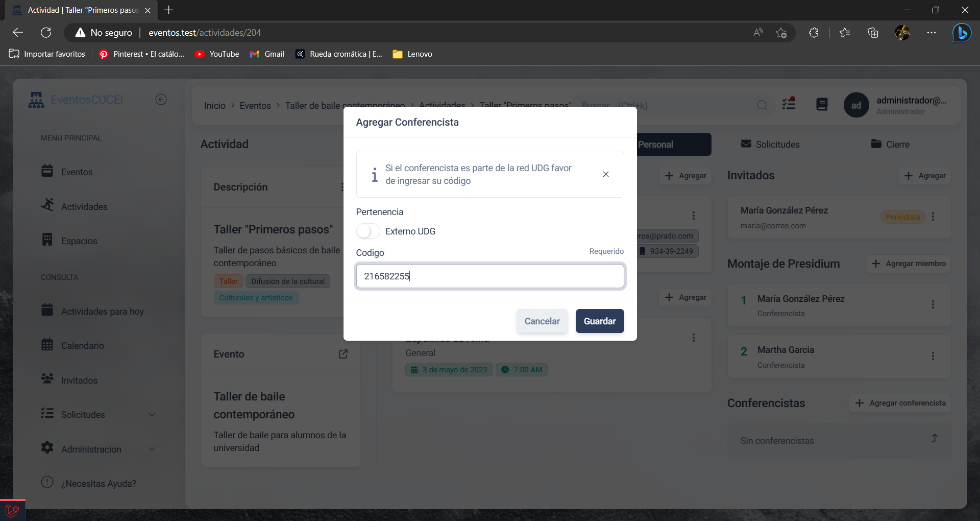Switch to the Cierre tab
The image size is (980, 521).
pyautogui.click(x=890, y=145)
